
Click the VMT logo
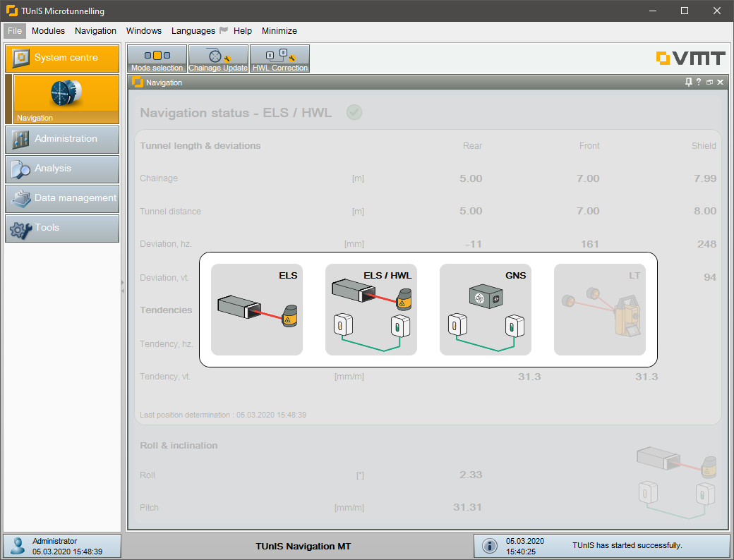point(691,58)
